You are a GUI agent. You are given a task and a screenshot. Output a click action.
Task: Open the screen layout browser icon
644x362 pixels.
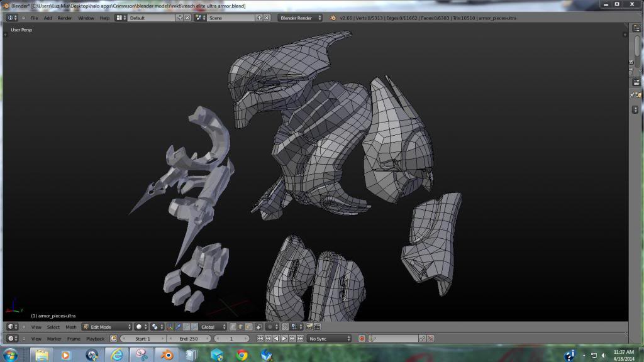tap(121, 18)
